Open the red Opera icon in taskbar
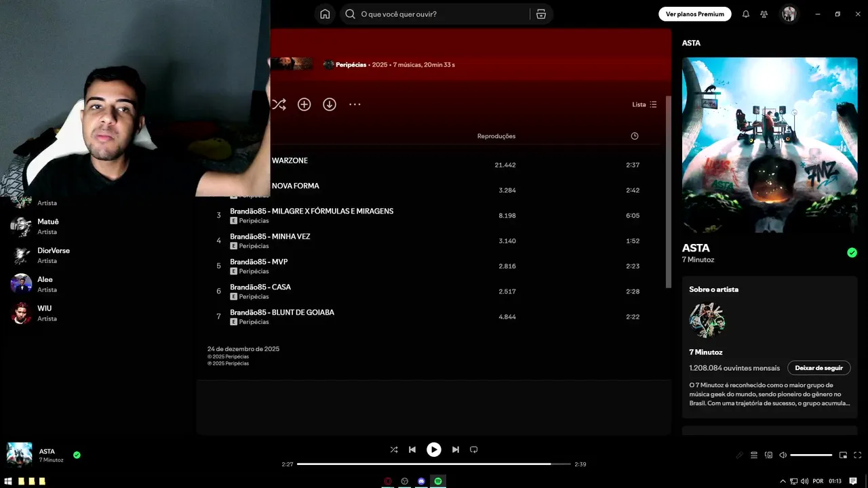The height and width of the screenshot is (488, 868). tap(388, 481)
